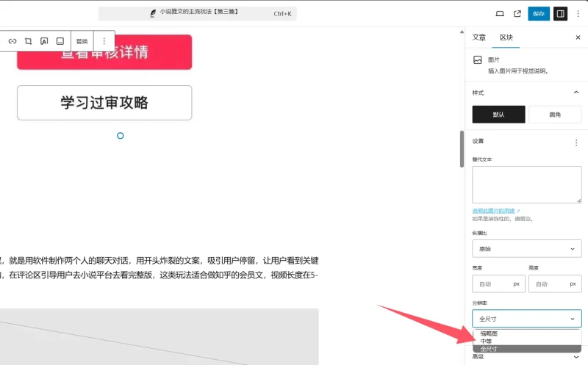Select the 圆角 rounded style

pos(555,115)
